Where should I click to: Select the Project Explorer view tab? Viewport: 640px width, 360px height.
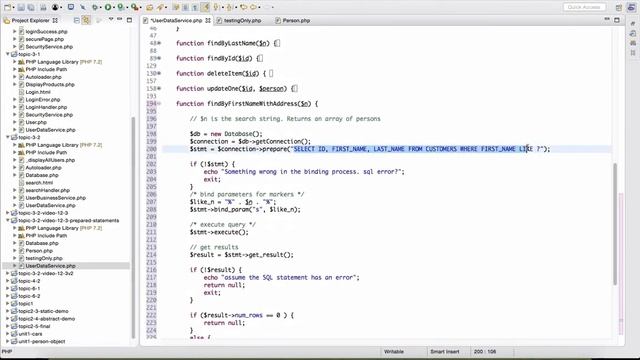point(31,20)
